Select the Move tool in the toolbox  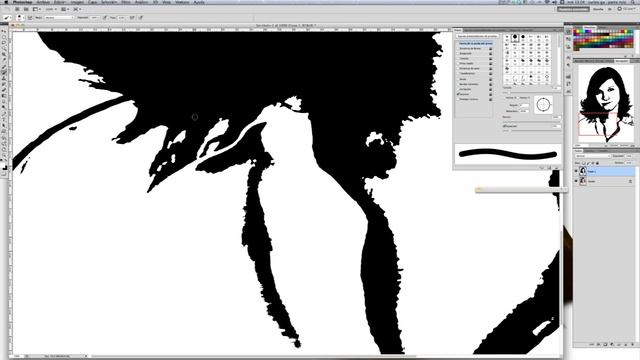(x=4, y=31)
